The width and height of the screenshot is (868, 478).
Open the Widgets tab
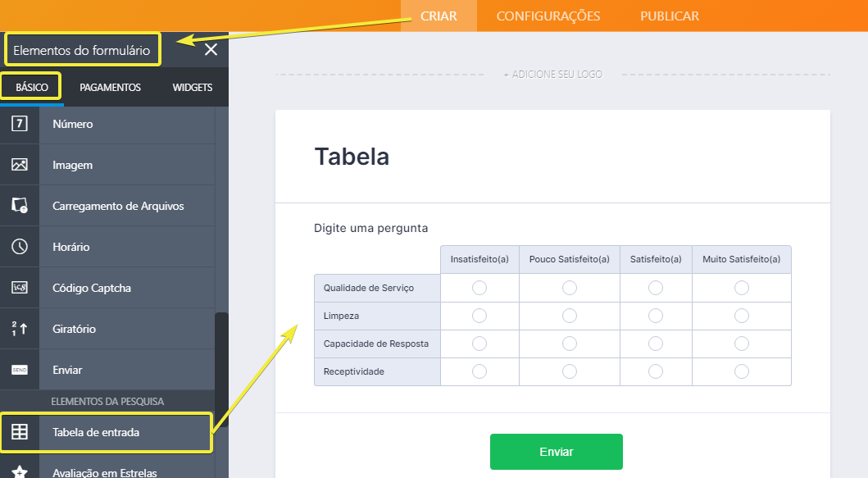coord(193,88)
